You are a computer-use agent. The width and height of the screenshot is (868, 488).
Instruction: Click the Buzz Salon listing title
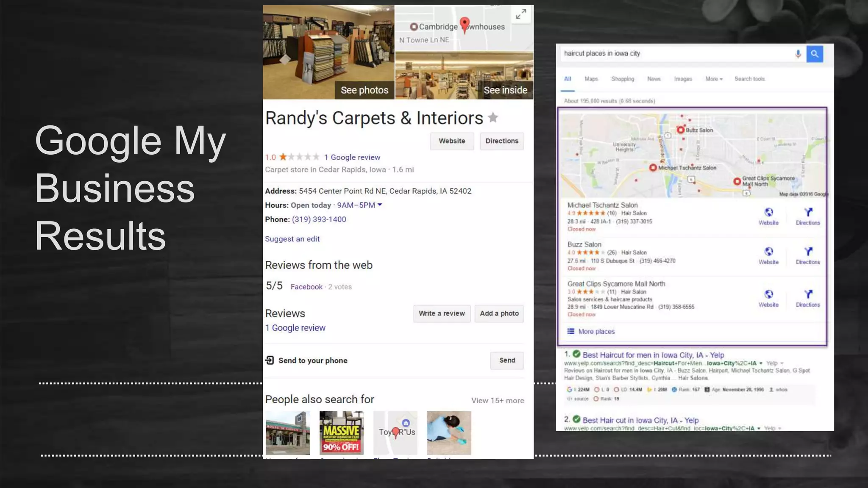pos(584,244)
